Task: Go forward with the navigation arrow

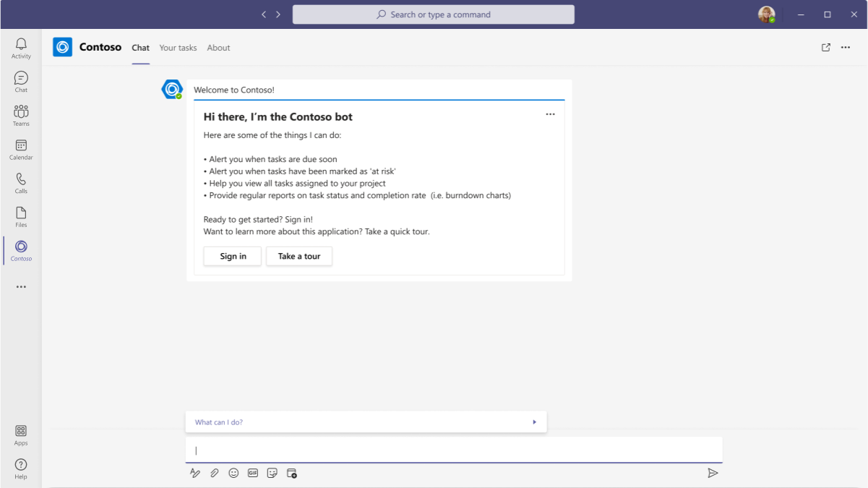Action: [x=278, y=14]
